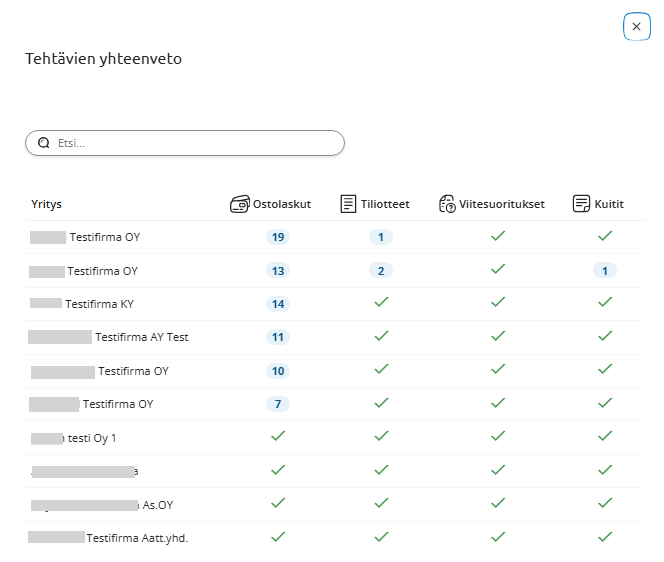Open the 19 Ostolaskut badge
Screen dimensions: 664x562
pyautogui.click(x=278, y=237)
